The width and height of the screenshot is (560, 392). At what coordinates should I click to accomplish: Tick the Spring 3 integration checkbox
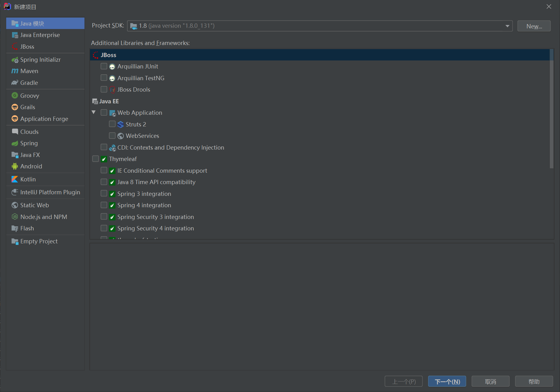(x=104, y=193)
